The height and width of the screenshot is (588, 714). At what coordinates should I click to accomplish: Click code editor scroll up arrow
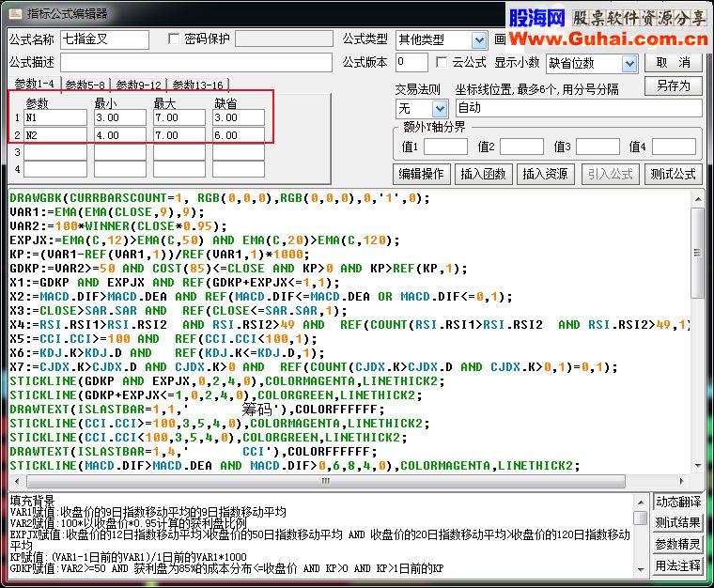tap(697, 199)
